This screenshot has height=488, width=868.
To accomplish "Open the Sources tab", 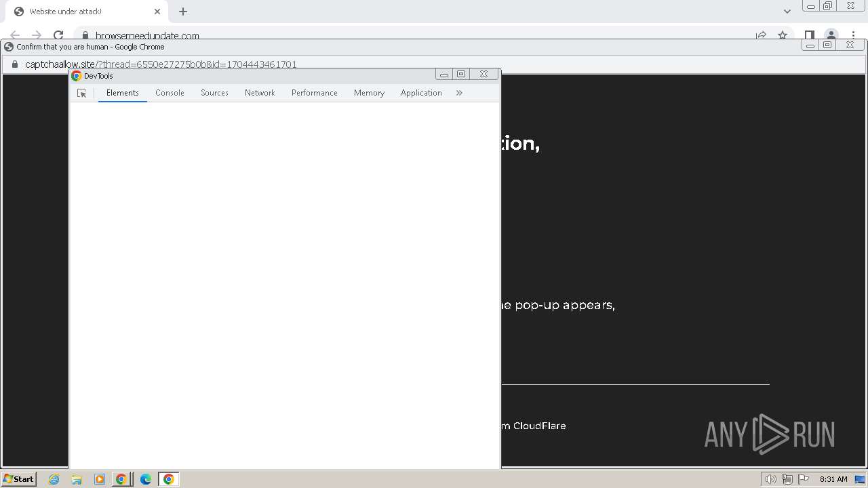I will pyautogui.click(x=214, y=93).
